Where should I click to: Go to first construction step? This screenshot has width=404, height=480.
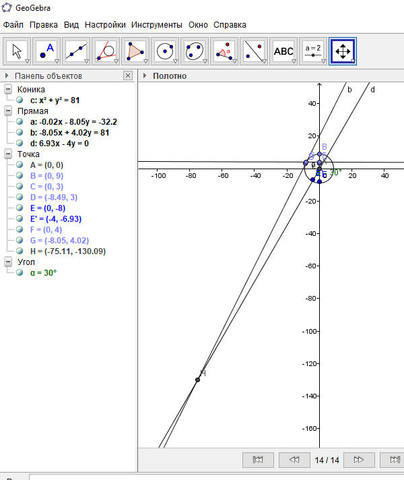[x=258, y=460]
